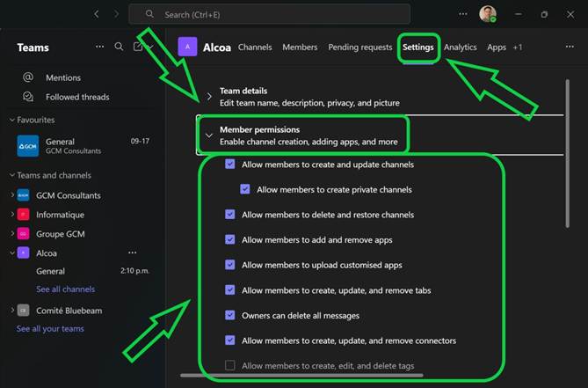The image size is (588, 388).
Task: Start a new chat compose icon
Action: click(138, 47)
